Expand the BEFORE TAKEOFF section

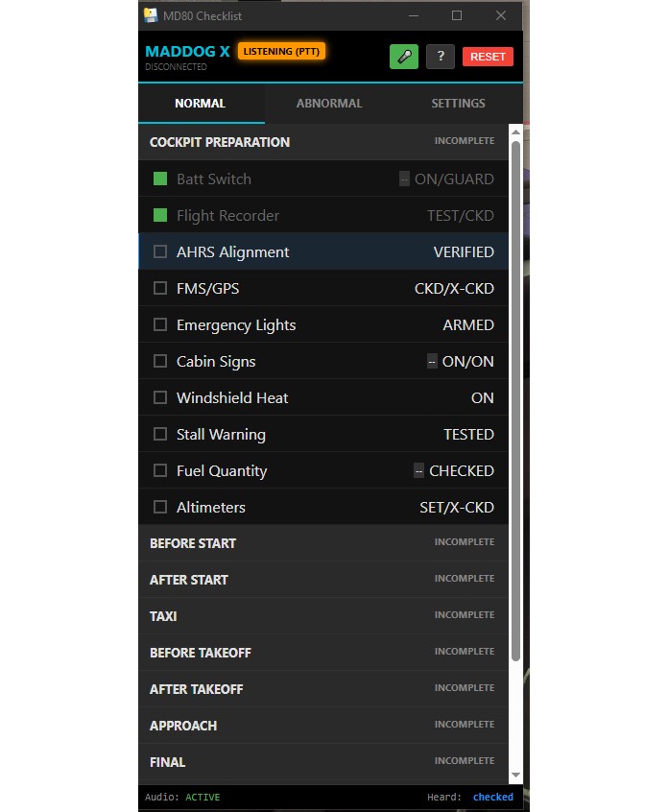pos(323,652)
